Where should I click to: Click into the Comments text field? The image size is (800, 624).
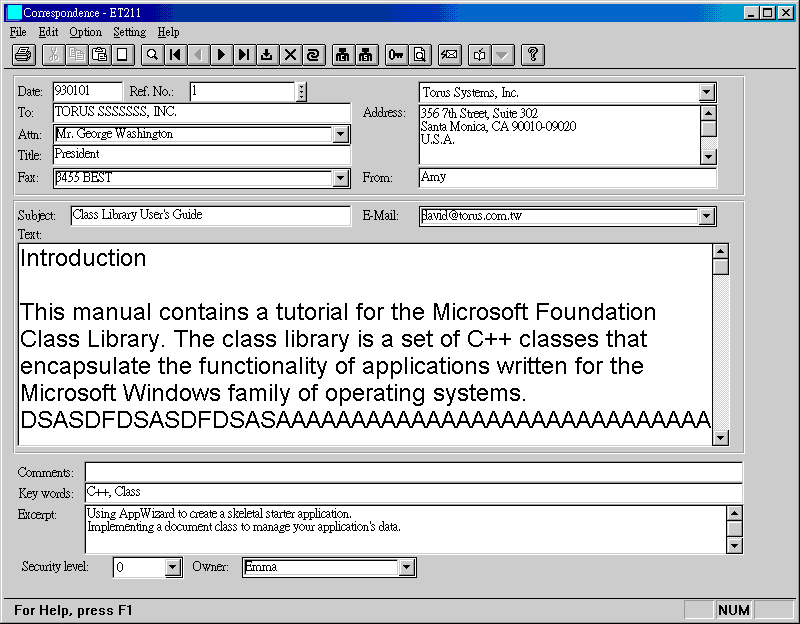(x=412, y=472)
